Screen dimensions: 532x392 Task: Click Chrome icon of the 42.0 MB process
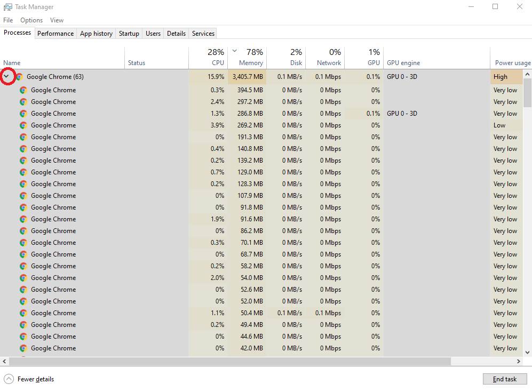tap(23, 348)
